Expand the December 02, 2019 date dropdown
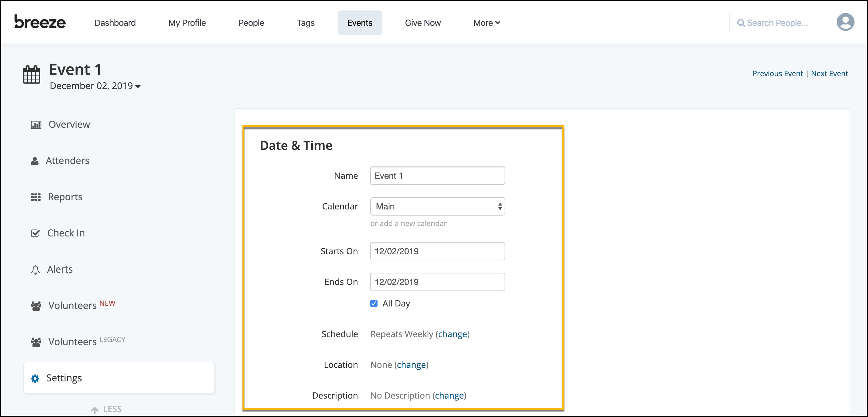The image size is (868, 417). click(x=95, y=86)
